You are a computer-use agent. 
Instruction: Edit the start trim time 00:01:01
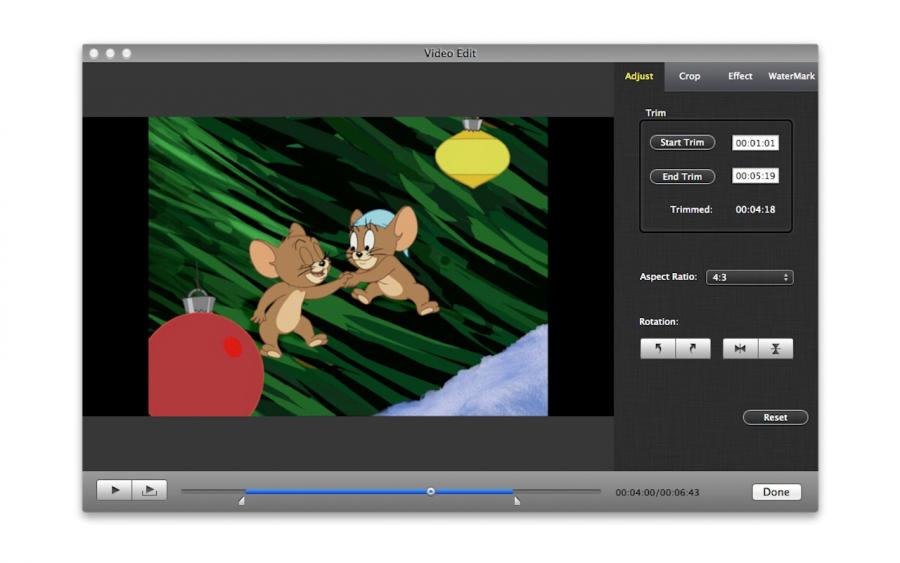(x=755, y=143)
